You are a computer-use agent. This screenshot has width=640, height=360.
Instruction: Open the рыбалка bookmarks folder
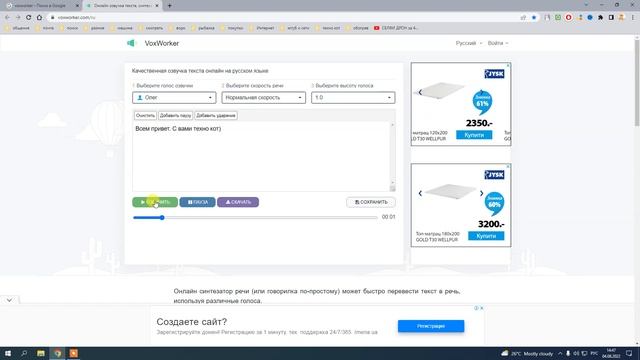202,28
